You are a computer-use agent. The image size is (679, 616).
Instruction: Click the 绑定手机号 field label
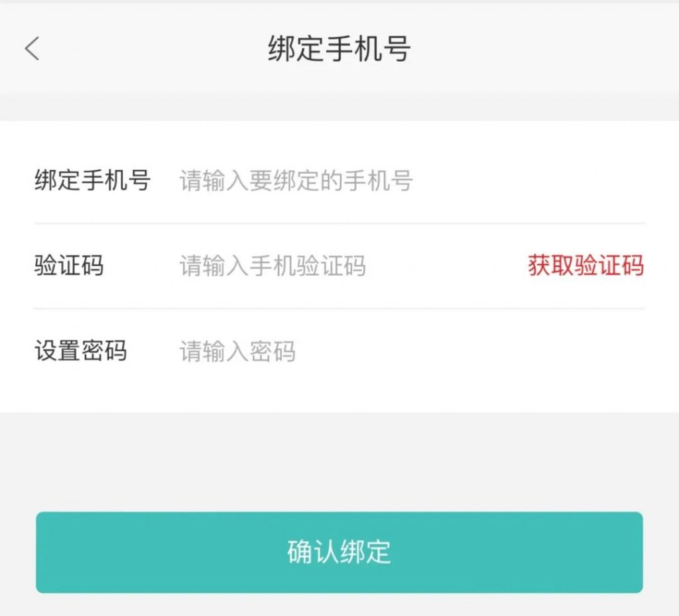(92, 180)
